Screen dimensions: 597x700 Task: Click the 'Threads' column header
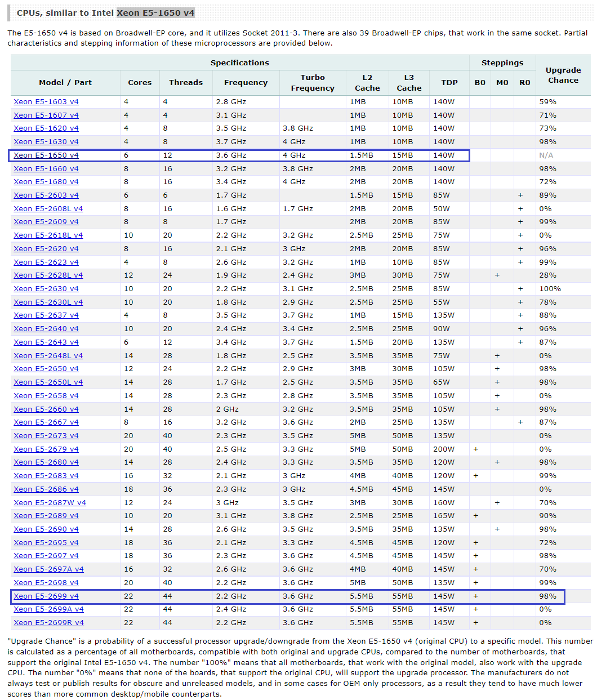[186, 83]
